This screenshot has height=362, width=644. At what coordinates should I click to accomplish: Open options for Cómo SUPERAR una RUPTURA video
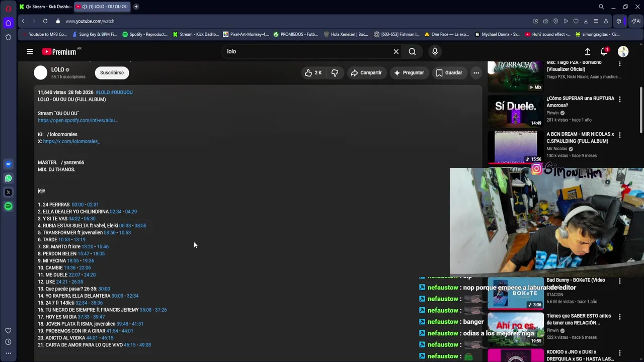coord(620,99)
